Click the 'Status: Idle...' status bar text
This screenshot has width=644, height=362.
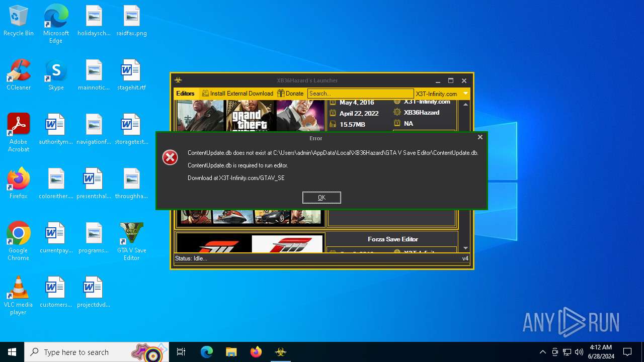191,258
